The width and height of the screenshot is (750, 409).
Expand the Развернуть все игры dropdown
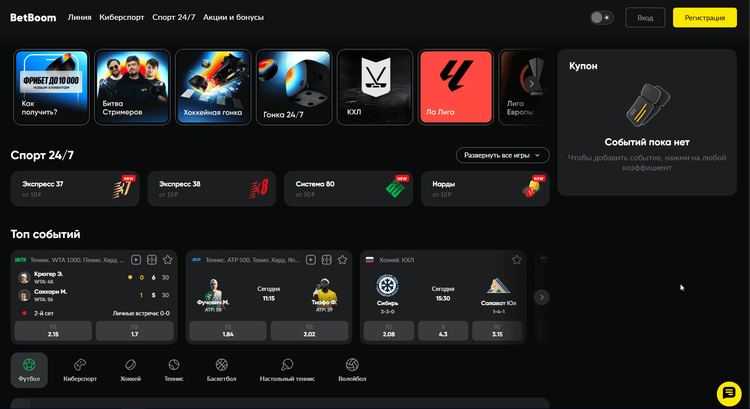click(x=503, y=155)
